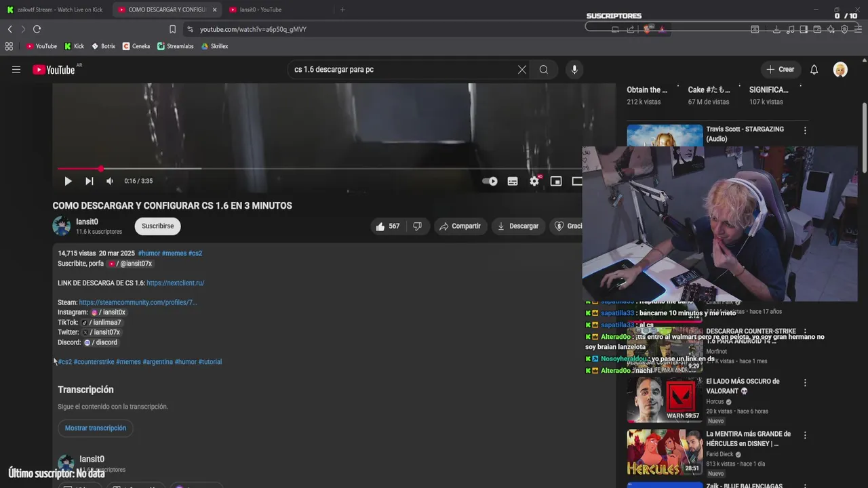This screenshot has width=868, height=488.
Task: Reload the current page
Action: (x=37, y=29)
